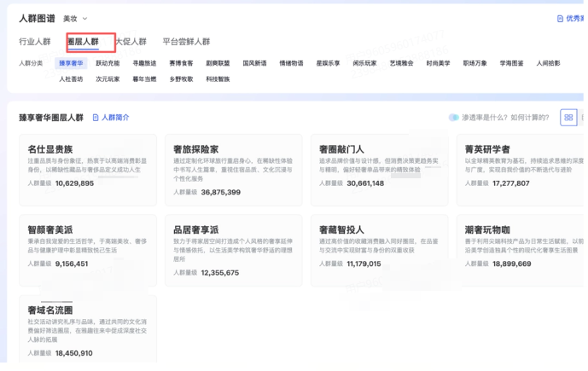Click the audience size 36,875,399
The image size is (588, 371).
tap(220, 192)
